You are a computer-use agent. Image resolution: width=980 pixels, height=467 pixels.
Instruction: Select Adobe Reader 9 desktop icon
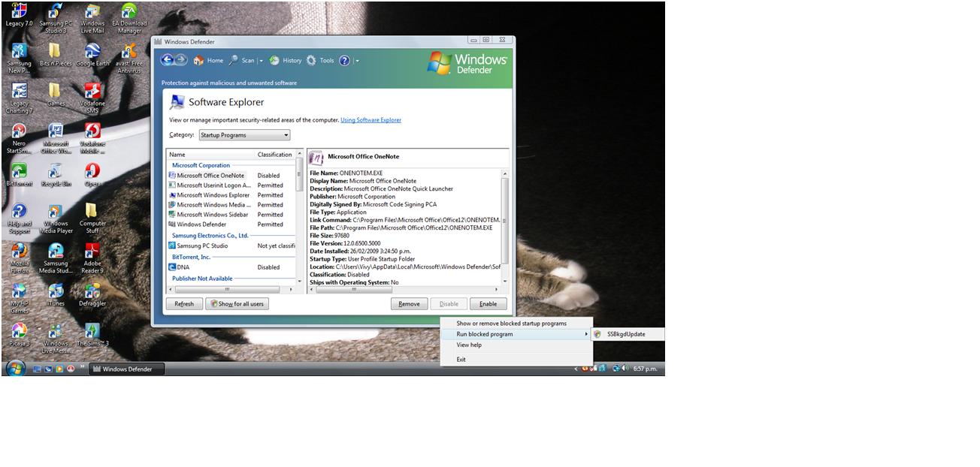pyautogui.click(x=92, y=259)
